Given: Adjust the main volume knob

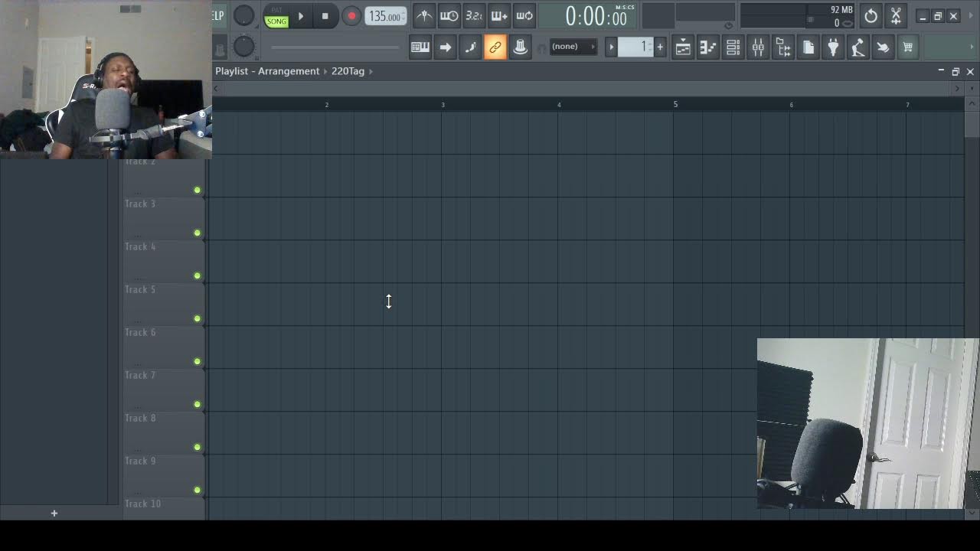Looking at the screenshot, I should [243, 16].
